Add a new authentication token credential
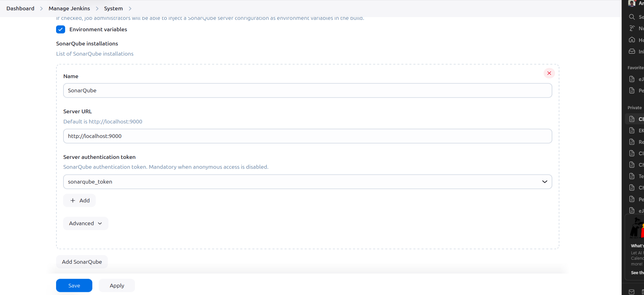Image resolution: width=644 pixels, height=295 pixels. [80, 201]
